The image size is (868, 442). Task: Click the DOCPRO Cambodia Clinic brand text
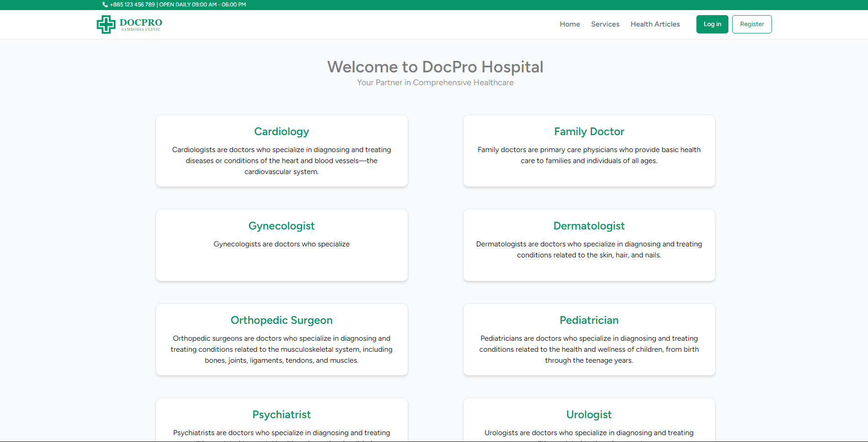tap(141, 24)
